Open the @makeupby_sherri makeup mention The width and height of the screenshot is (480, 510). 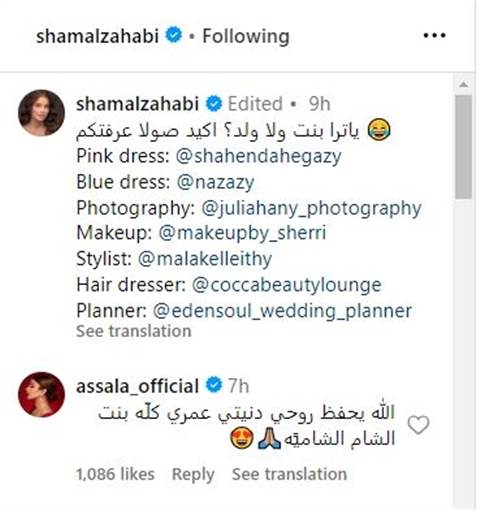242,232
